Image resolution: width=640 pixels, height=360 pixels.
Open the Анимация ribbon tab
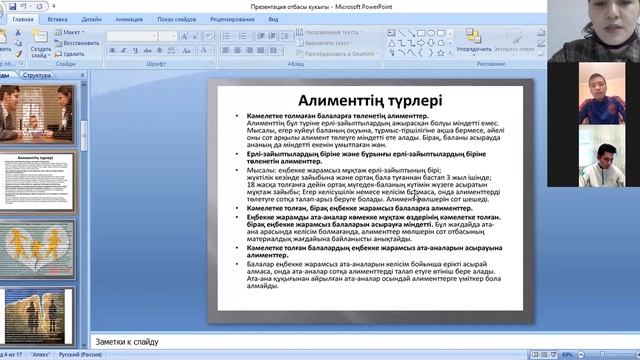[129, 19]
